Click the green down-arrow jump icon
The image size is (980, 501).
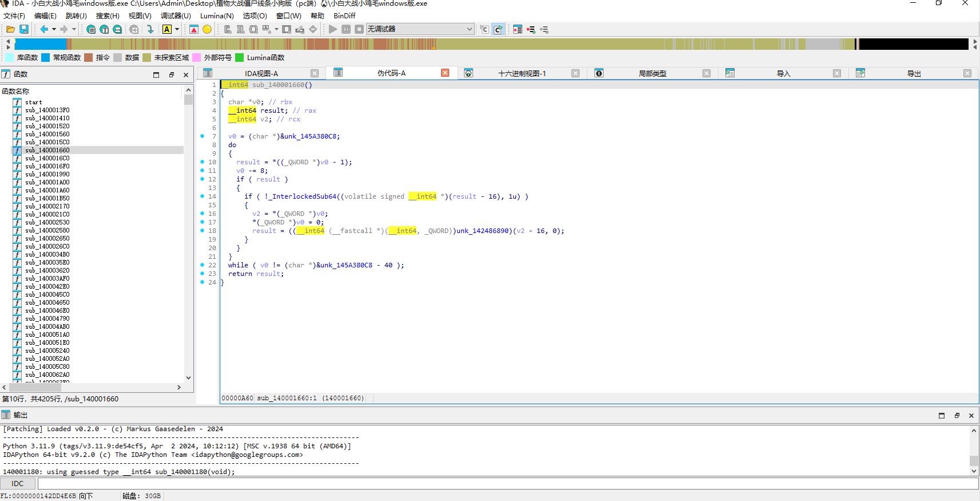point(150,29)
